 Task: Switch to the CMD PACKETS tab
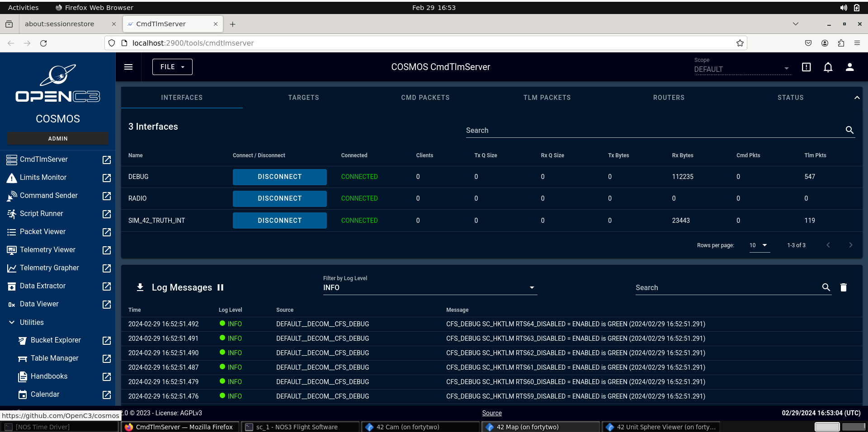(x=425, y=98)
